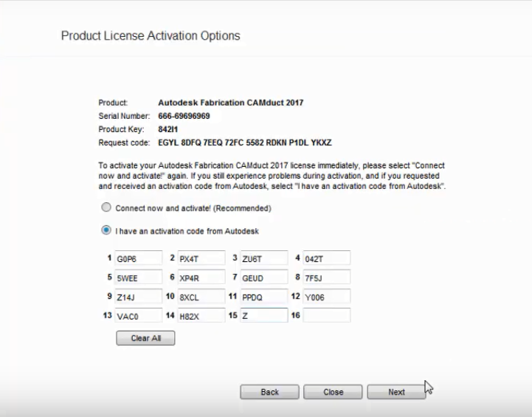This screenshot has height=417, width=532.
Task: Click the Request code label
Action: [124, 142]
